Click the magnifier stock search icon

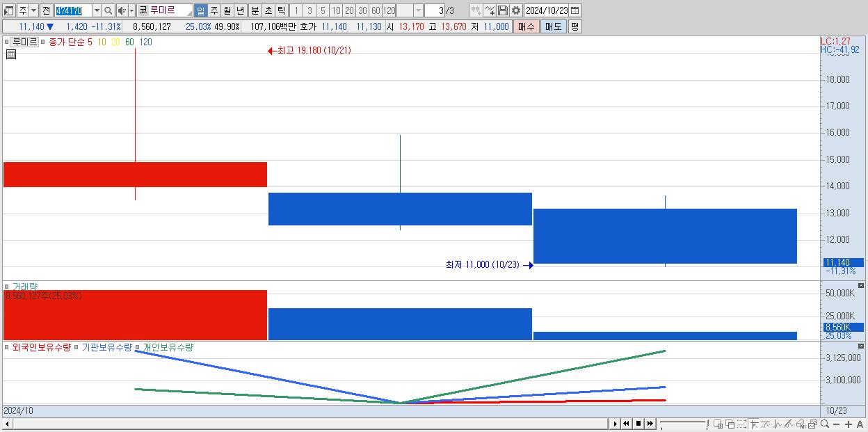(x=108, y=10)
